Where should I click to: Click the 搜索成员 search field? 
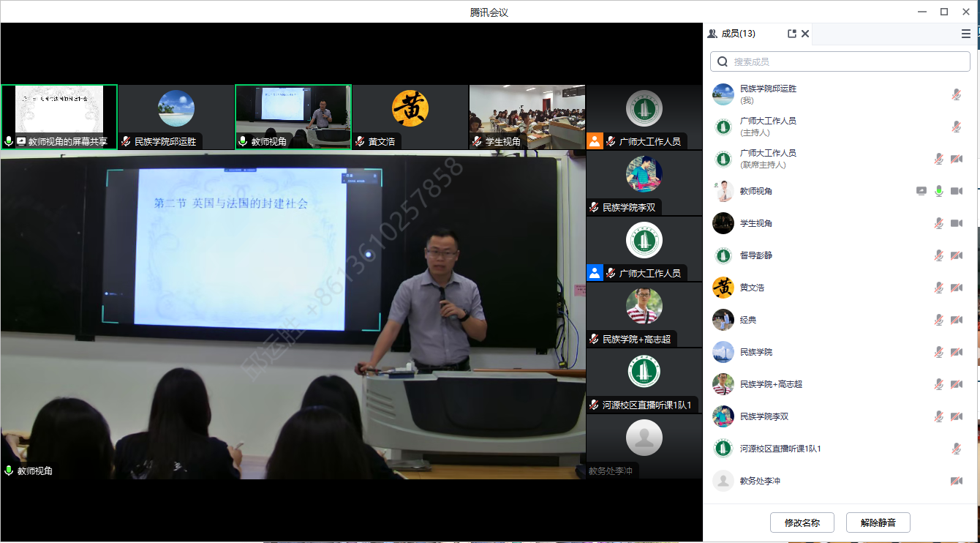point(840,61)
